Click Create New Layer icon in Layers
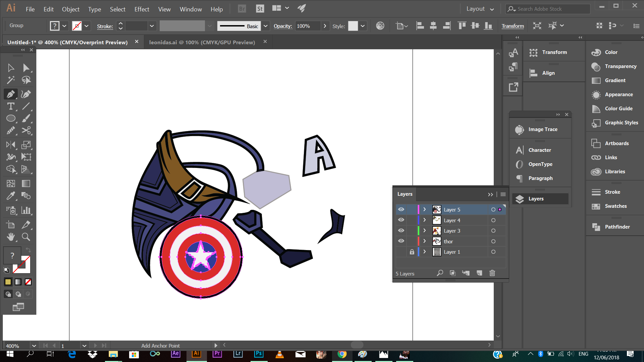The height and width of the screenshot is (362, 644). pos(479,273)
